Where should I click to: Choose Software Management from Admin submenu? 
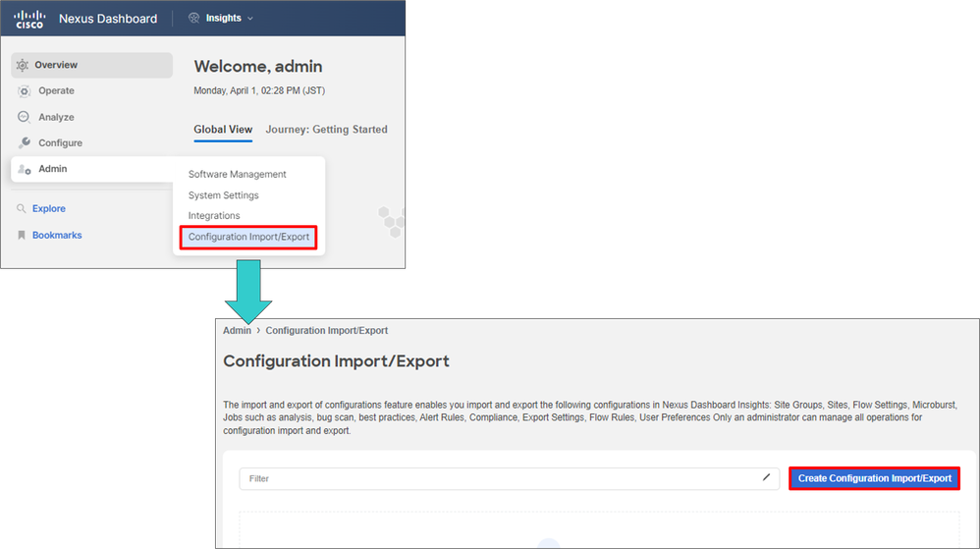coord(237,174)
